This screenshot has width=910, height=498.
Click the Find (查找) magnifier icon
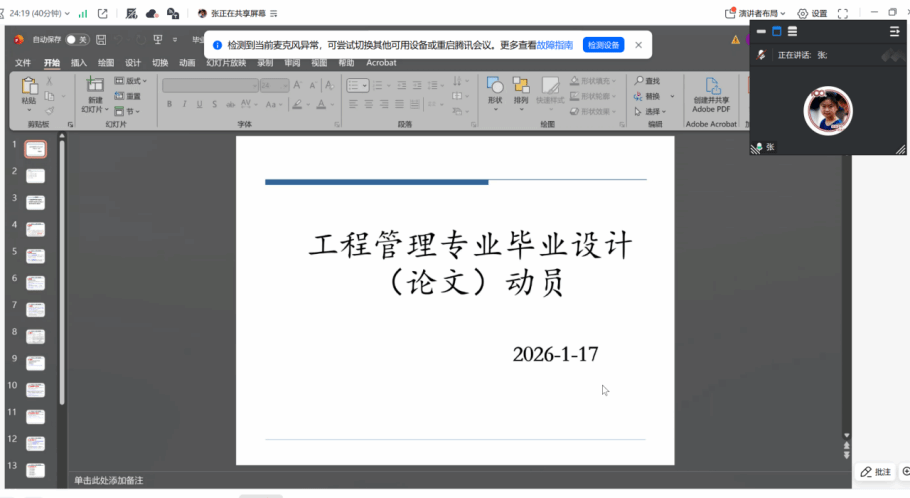[640, 81]
